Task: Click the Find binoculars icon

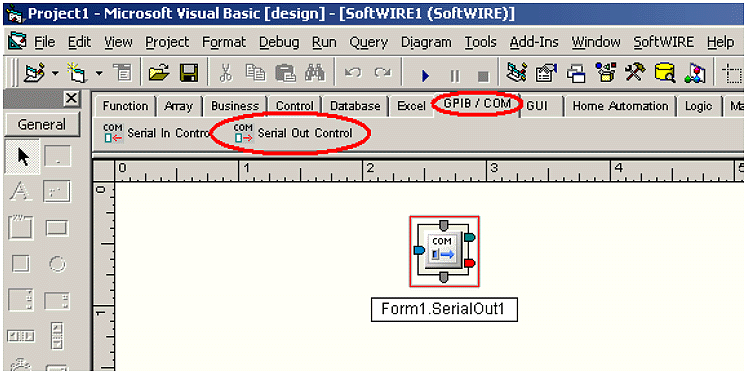Action: [x=314, y=74]
